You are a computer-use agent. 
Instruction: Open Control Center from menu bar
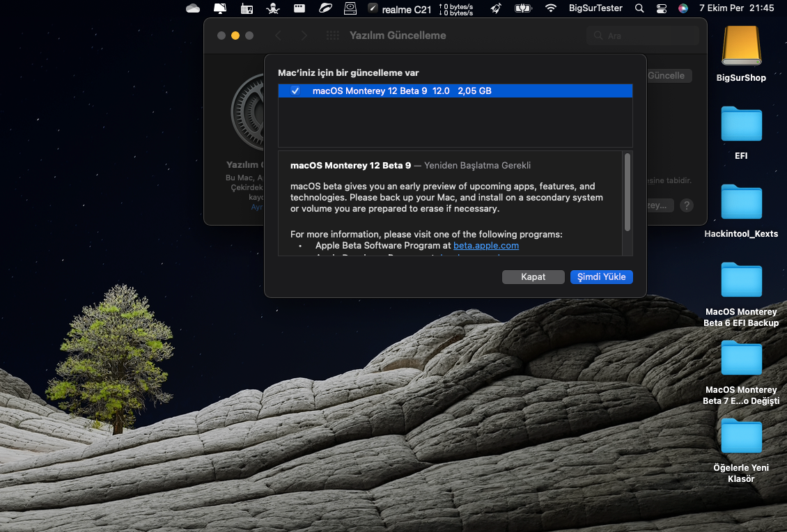661,8
